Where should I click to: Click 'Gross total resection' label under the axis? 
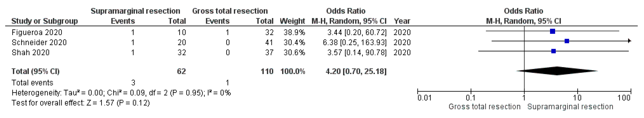[484, 107]
